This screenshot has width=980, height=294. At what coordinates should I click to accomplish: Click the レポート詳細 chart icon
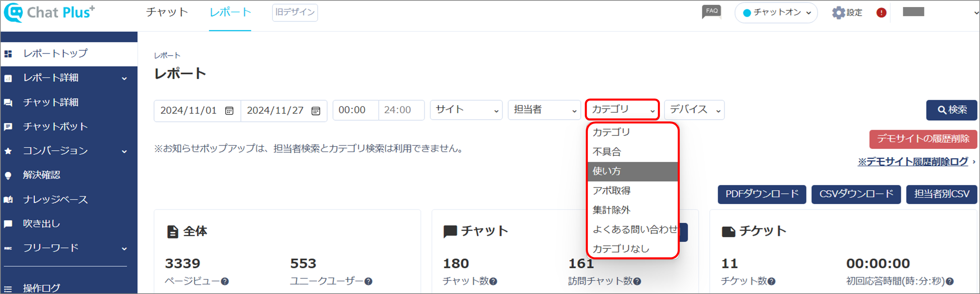(8, 78)
